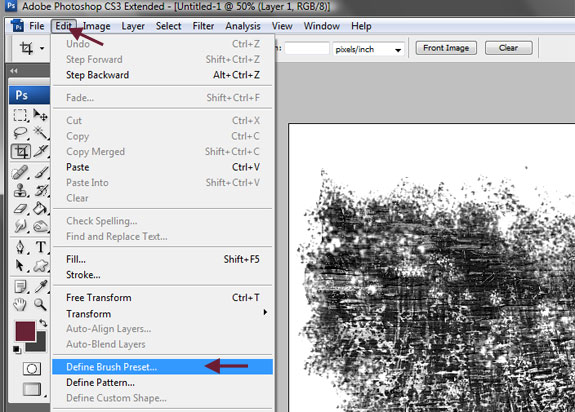Screen dimensions: 575x412
Task: Select the Path Selection tool
Action: [20, 265]
